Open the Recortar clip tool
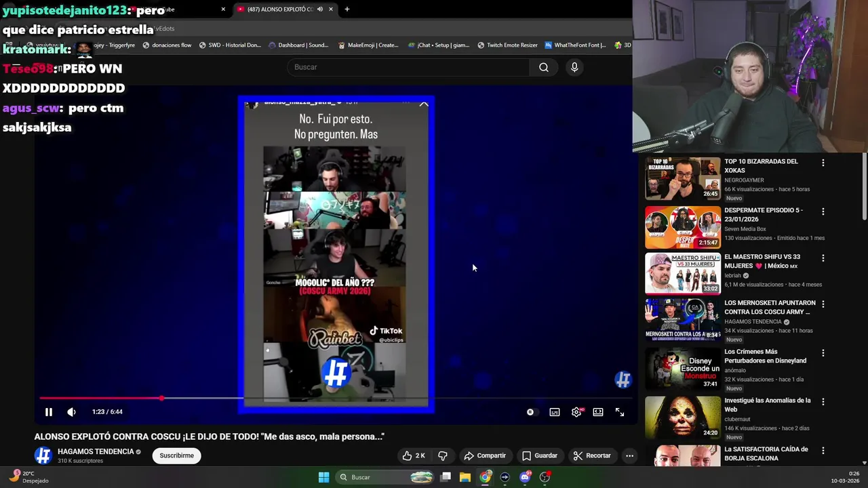The height and width of the screenshot is (488, 868). point(592,455)
